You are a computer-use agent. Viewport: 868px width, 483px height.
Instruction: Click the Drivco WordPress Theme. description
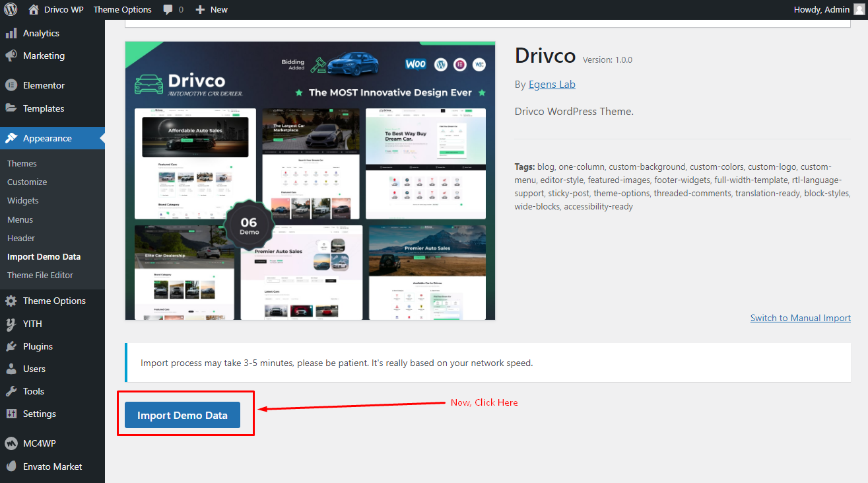point(574,111)
